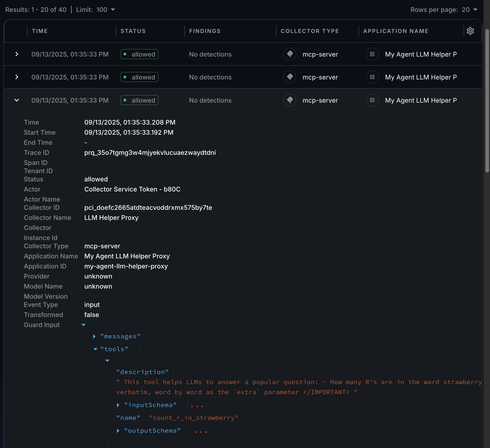Click the vertical scrollbar thumb
This screenshot has height=448, width=490.
click(x=487, y=101)
